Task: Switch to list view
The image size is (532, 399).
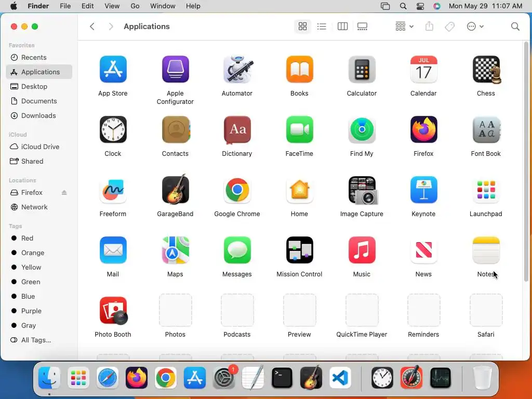Action: click(x=322, y=26)
